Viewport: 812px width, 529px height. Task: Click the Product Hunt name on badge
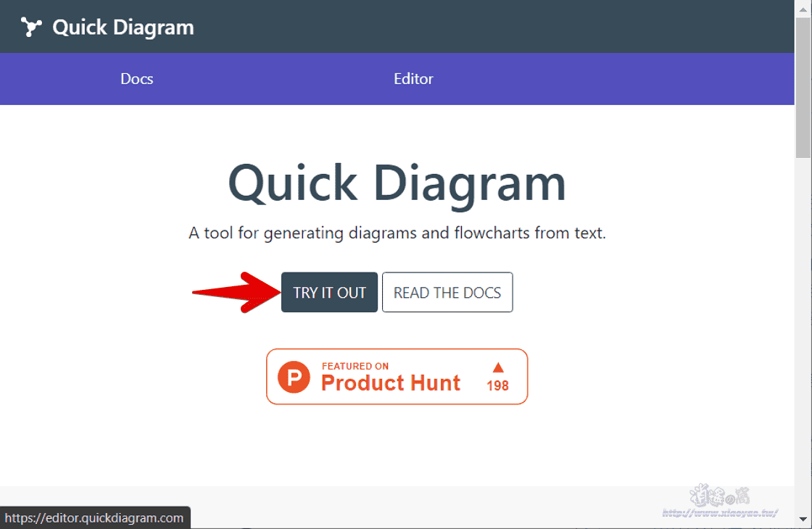click(x=391, y=383)
